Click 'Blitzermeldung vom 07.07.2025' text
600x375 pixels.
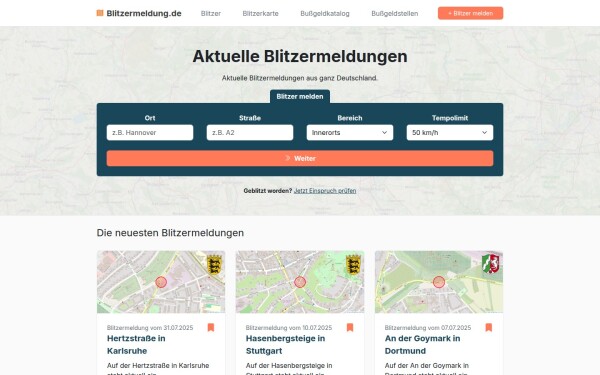pos(428,328)
